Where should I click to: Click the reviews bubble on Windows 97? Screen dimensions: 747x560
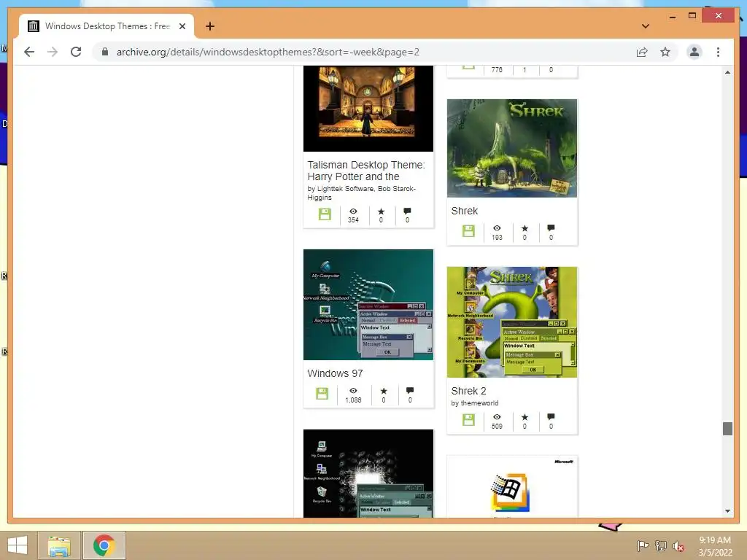(x=410, y=391)
